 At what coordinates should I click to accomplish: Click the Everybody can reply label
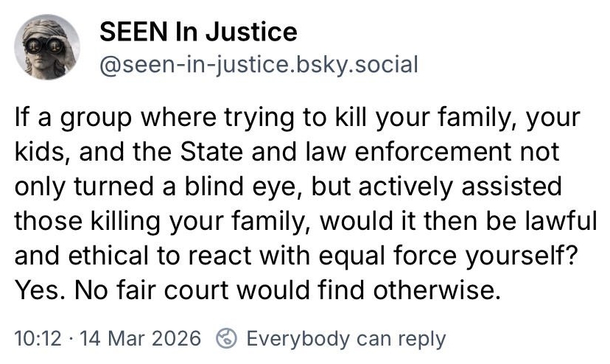pyautogui.click(x=346, y=338)
